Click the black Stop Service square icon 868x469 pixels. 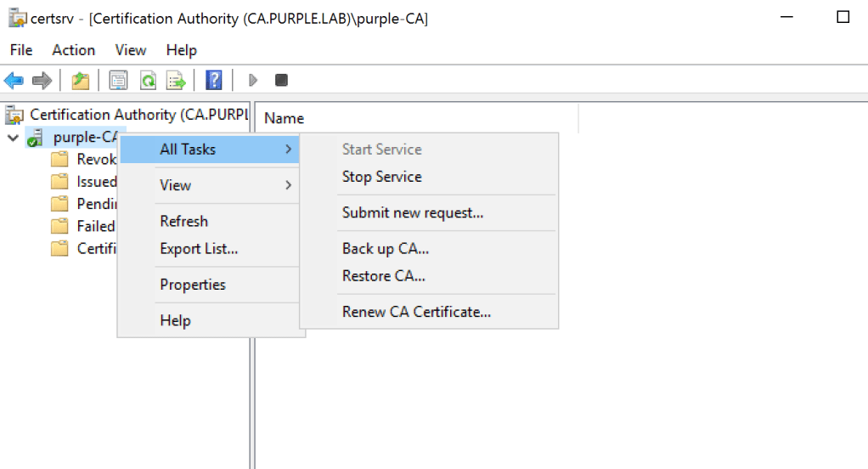pos(281,80)
